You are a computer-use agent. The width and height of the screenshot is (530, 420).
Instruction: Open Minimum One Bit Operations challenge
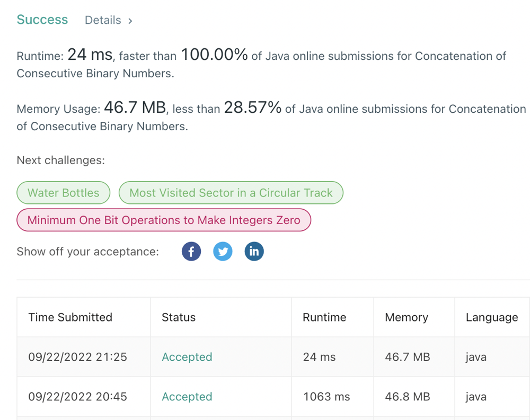pos(164,220)
